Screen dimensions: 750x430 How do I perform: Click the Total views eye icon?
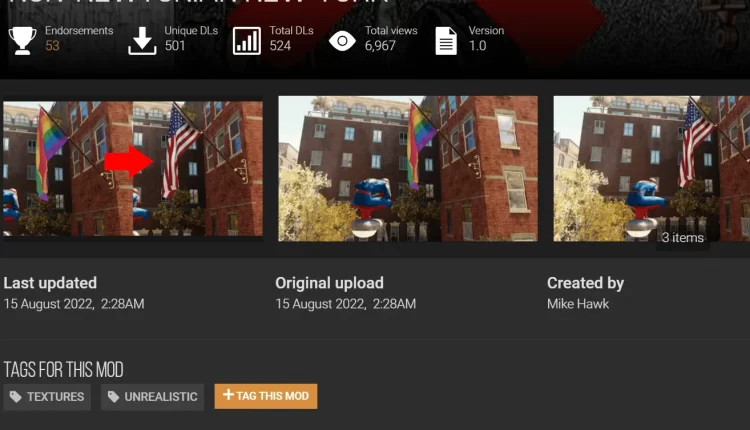[343, 40]
